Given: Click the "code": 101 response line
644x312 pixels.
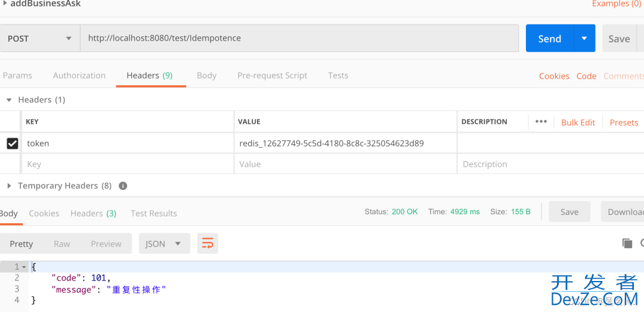Looking at the screenshot, I should tap(81, 278).
